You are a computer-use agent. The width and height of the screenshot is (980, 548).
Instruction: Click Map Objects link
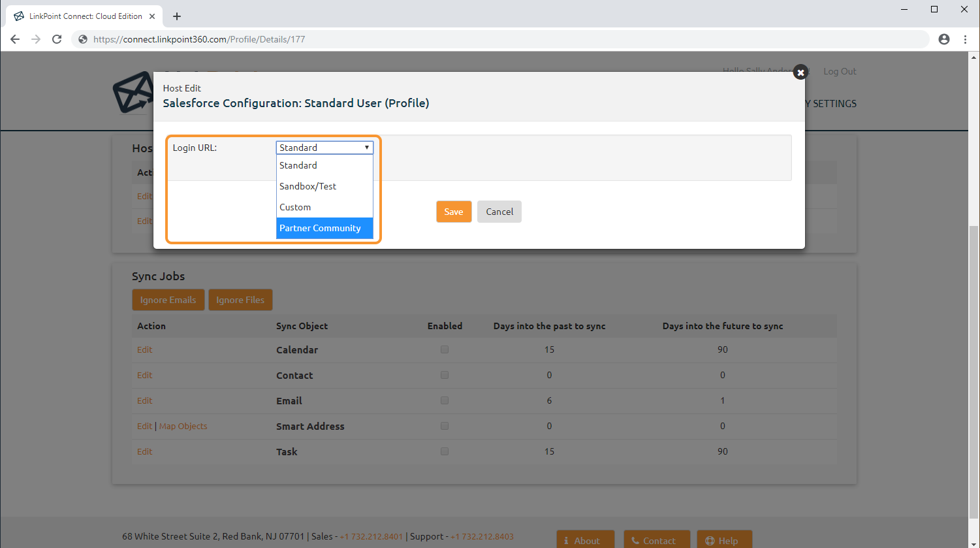click(x=183, y=426)
